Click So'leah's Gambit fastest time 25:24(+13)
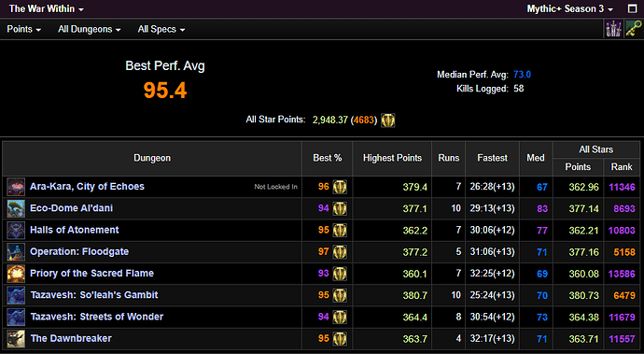644x354 pixels. click(492, 295)
